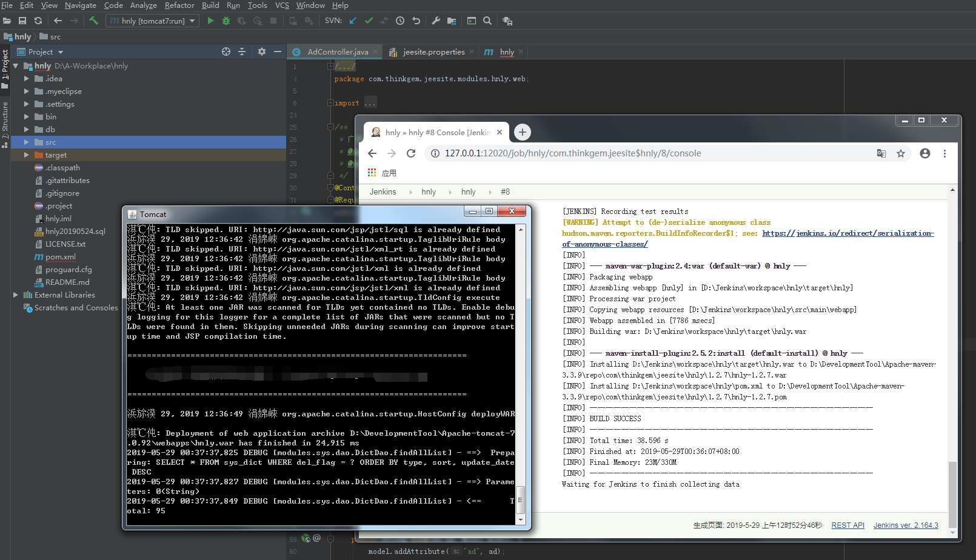This screenshot has width=976, height=560.
Task: Select the src breadcrumb in navigation bar
Action: pos(50,36)
